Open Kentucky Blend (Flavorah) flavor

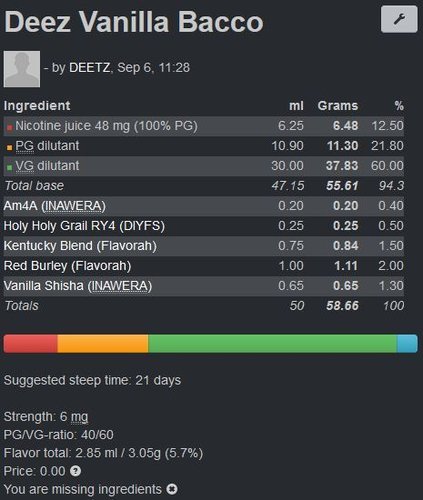pos(80,246)
